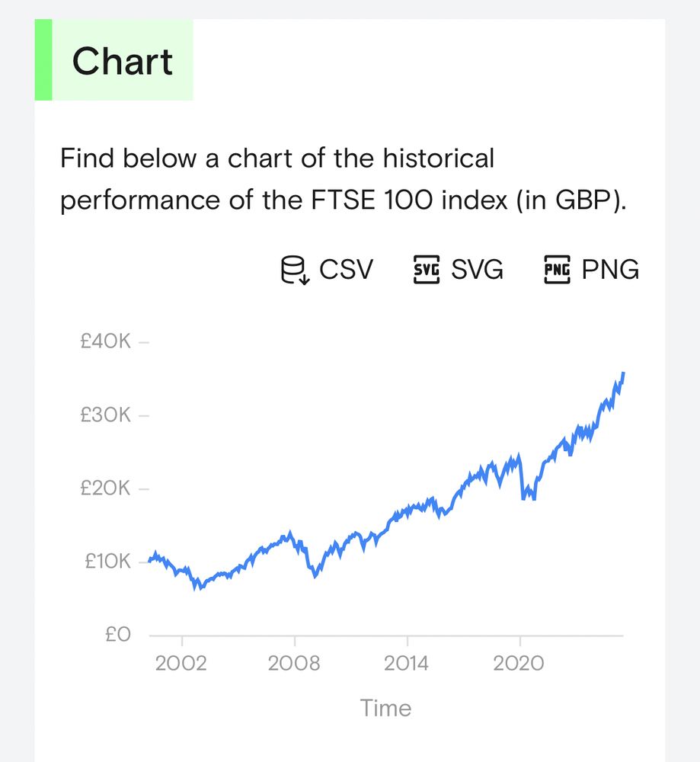Export the chart using SVG label

(x=478, y=270)
